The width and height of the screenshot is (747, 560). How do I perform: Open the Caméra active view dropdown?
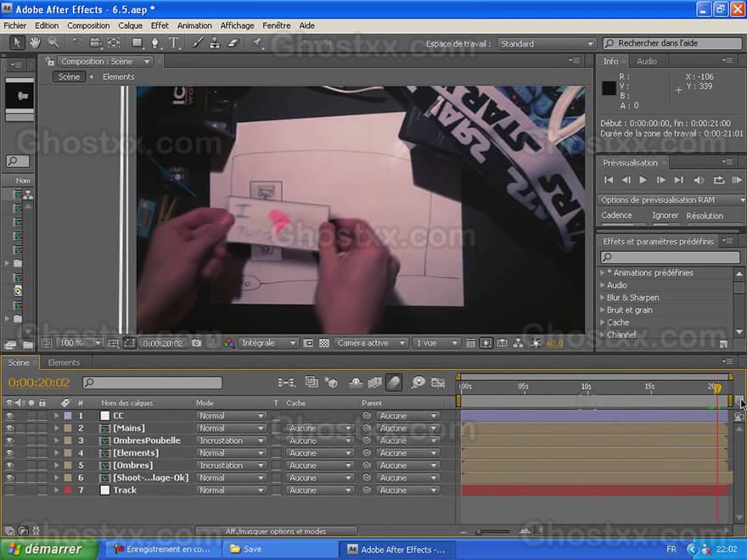pyautogui.click(x=371, y=343)
